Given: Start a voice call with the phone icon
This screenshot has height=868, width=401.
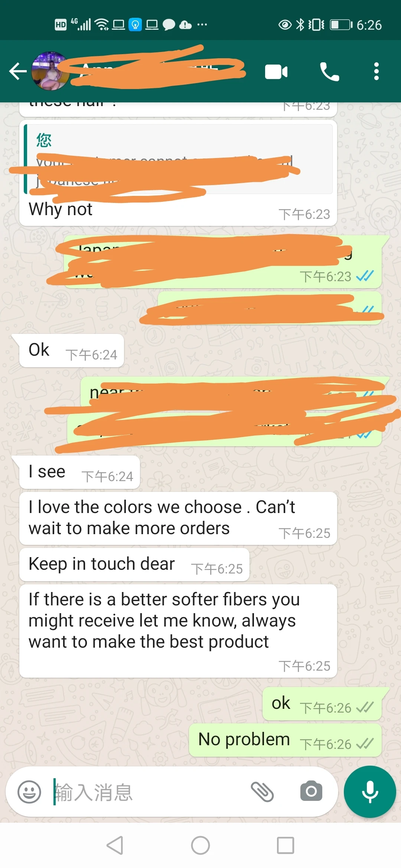Looking at the screenshot, I should 329,72.
